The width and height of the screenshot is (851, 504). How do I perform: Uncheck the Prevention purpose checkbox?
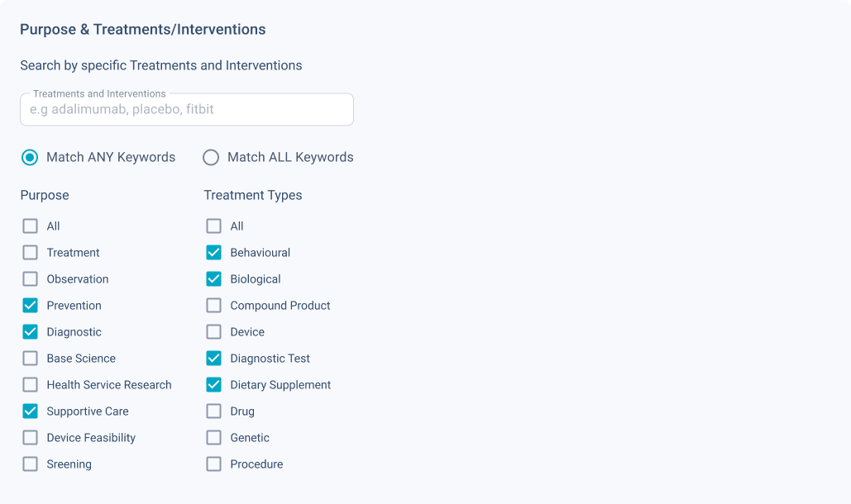(31, 306)
